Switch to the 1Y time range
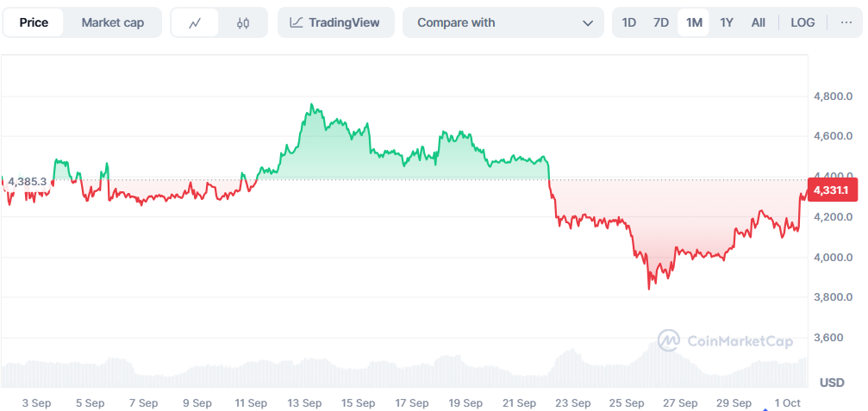868x411 pixels. point(727,22)
